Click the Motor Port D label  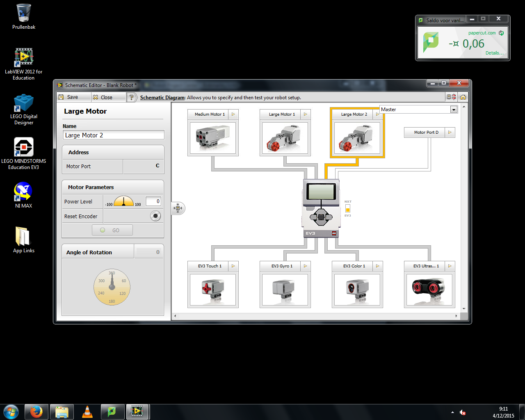pyautogui.click(x=426, y=132)
